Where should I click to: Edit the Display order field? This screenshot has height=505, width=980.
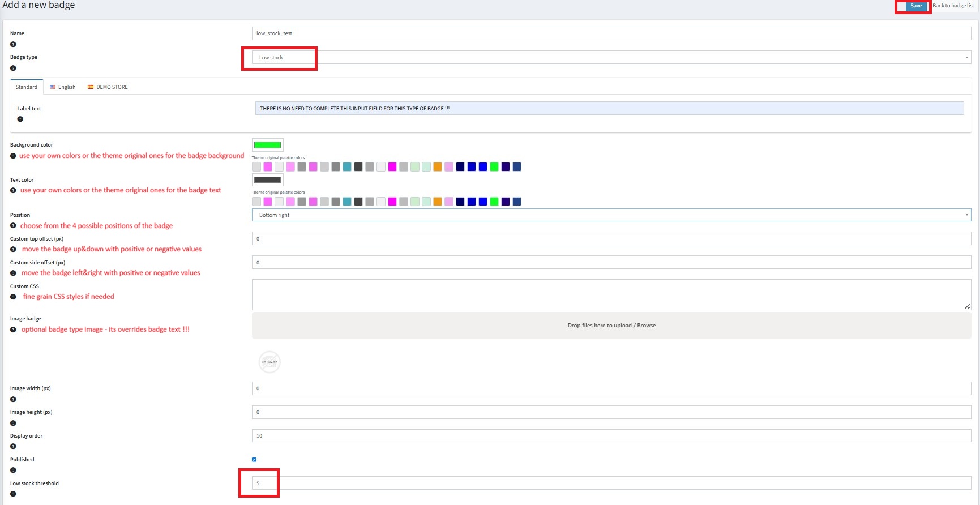pyautogui.click(x=611, y=436)
